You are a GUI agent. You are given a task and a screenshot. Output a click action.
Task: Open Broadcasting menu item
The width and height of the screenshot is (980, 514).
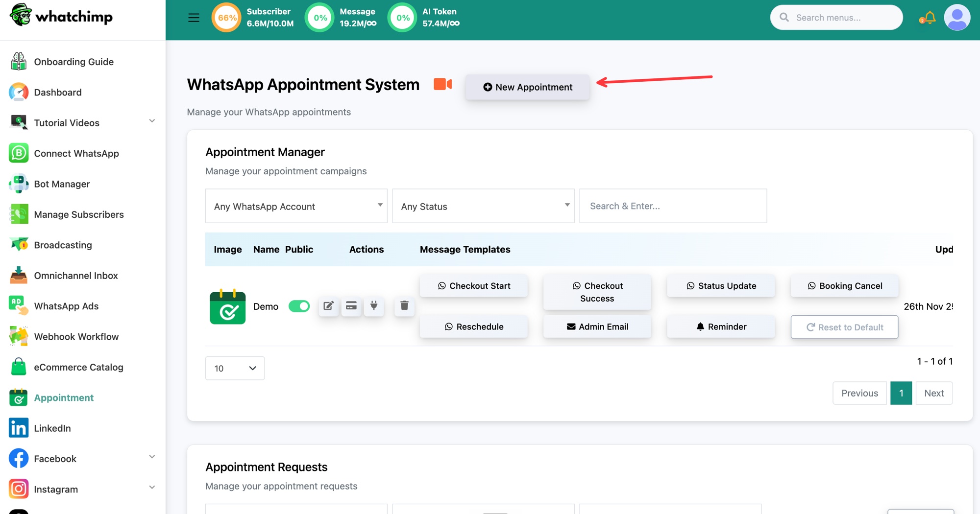(63, 245)
